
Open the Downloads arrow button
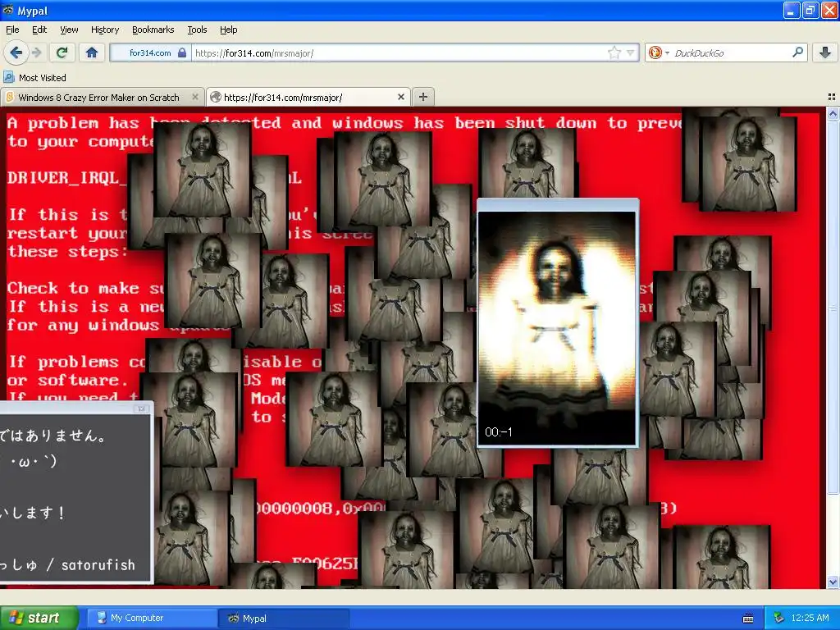click(x=825, y=52)
